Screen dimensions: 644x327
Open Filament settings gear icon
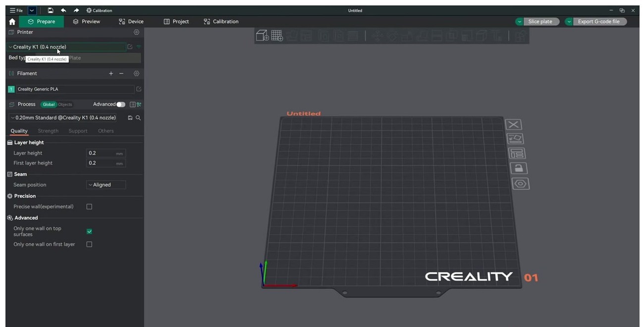(137, 73)
